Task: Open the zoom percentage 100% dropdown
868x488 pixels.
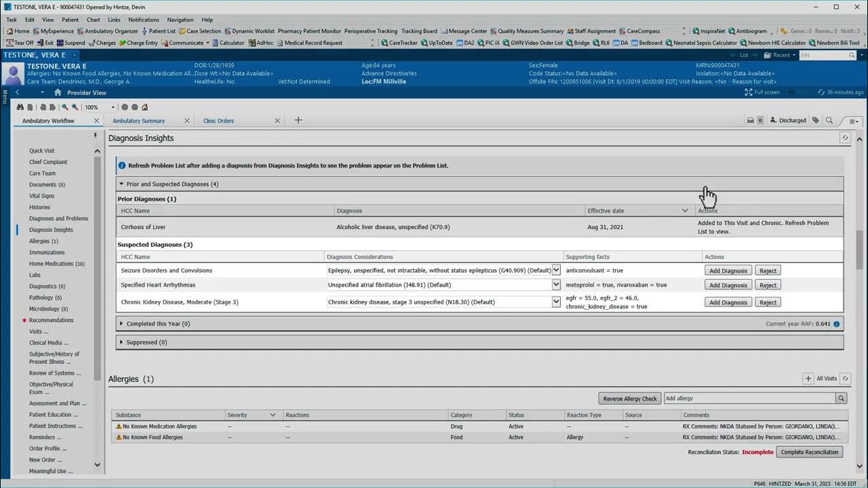Action: click(113, 107)
